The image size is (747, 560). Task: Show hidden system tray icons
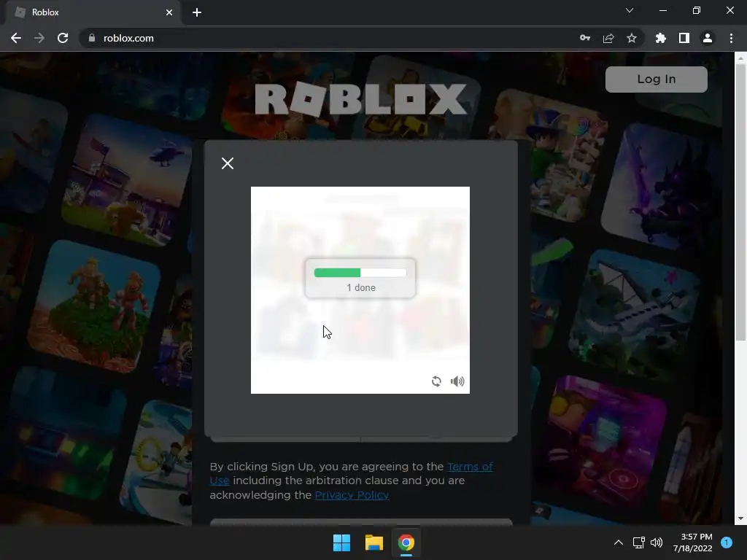(619, 542)
